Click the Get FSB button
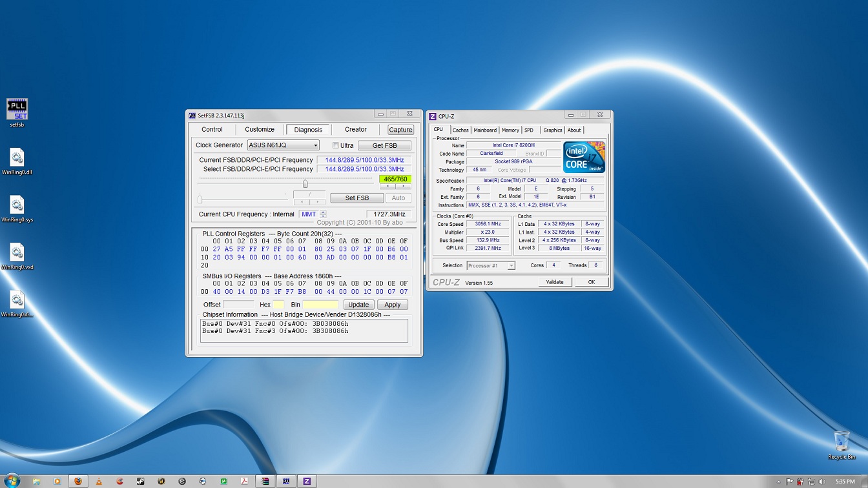The image size is (868, 488). (x=384, y=146)
